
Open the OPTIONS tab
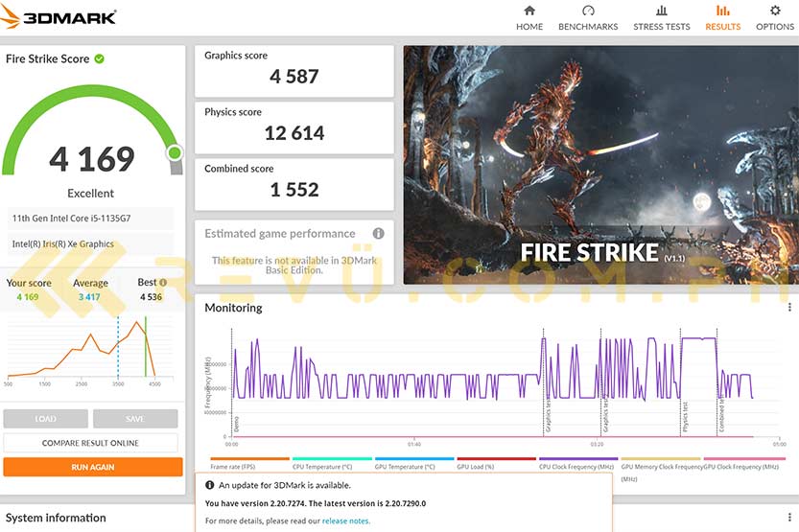(x=775, y=18)
